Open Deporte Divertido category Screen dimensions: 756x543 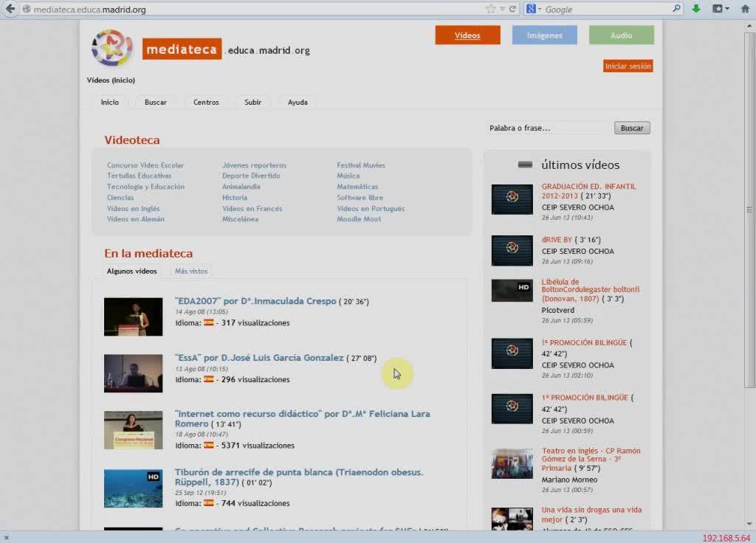(x=251, y=176)
